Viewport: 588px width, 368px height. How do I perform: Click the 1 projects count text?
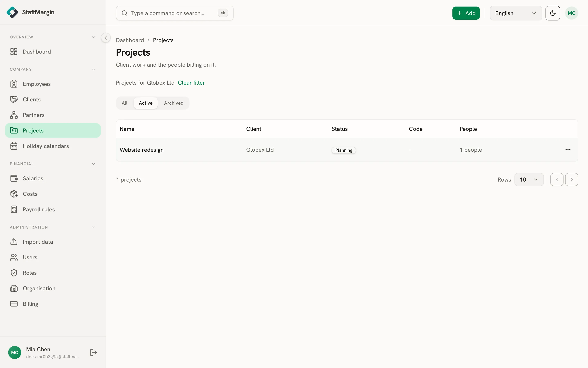pyautogui.click(x=129, y=180)
